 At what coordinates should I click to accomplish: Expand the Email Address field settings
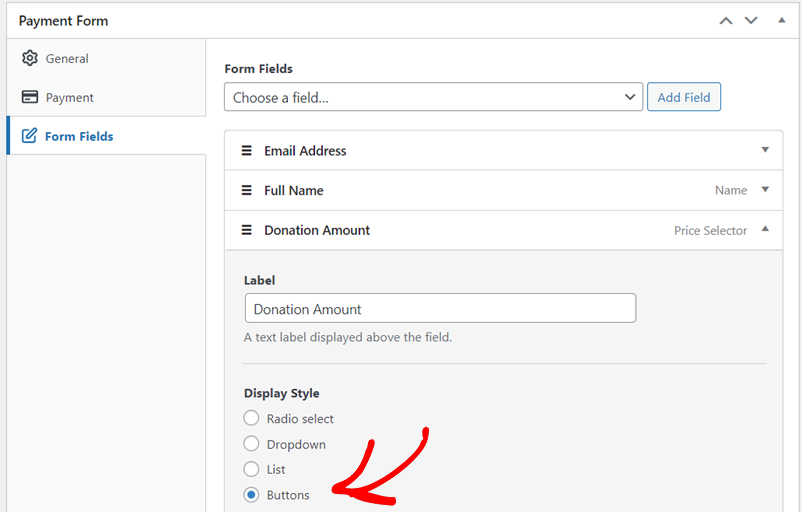(765, 150)
